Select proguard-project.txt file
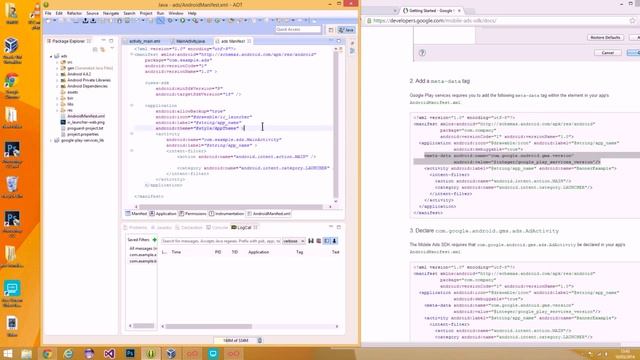 [85, 128]
